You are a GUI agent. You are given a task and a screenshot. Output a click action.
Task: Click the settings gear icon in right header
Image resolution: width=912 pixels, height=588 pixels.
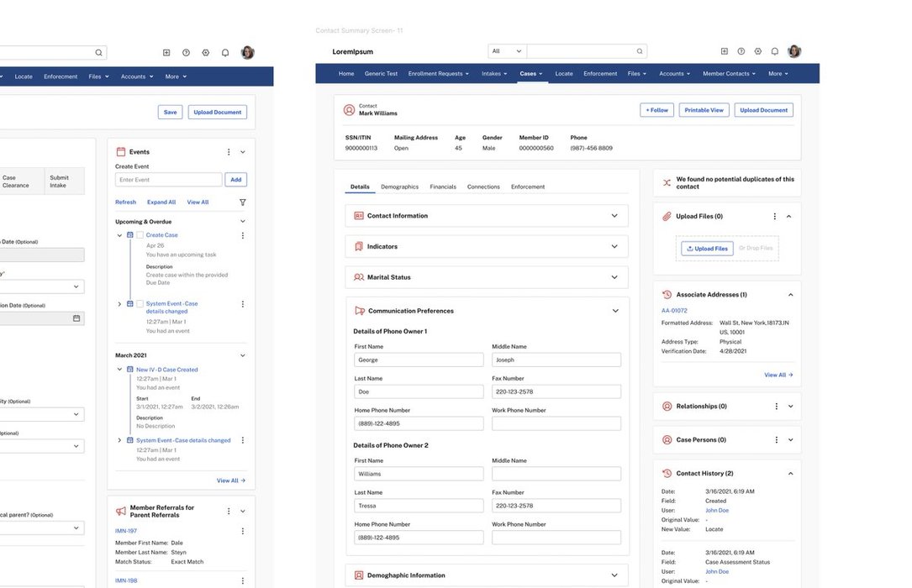[757, 51]
